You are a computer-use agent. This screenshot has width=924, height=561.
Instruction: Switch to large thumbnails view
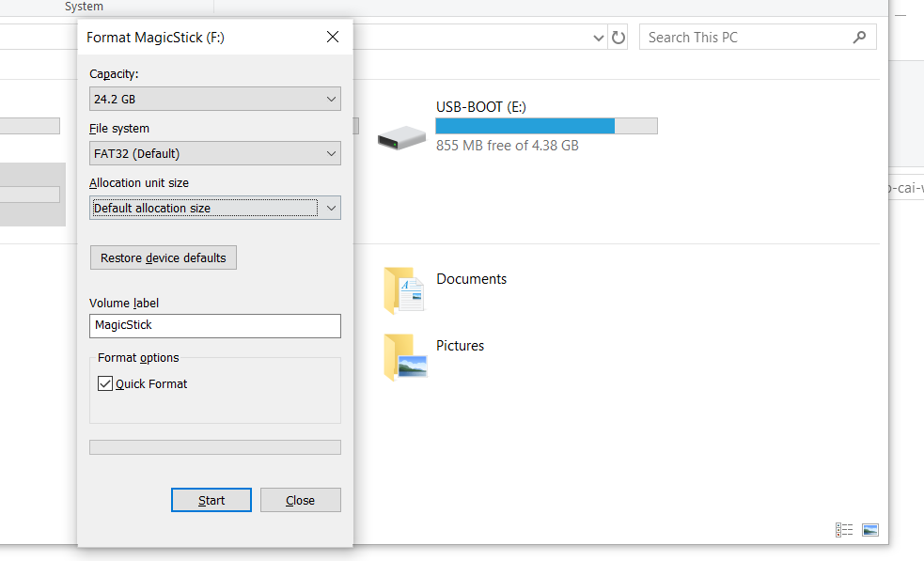point(869,530)
